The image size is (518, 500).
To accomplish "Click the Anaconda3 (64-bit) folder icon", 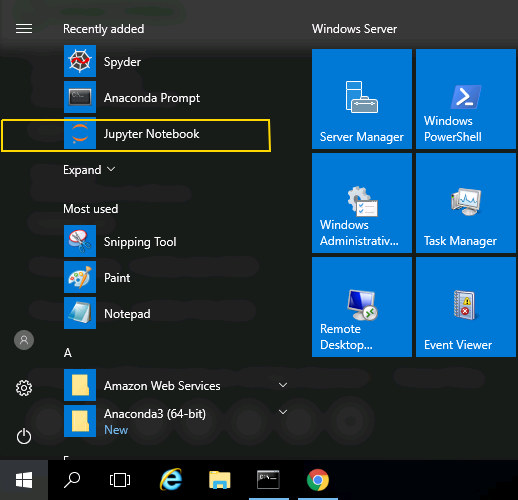I will point(80,421).
